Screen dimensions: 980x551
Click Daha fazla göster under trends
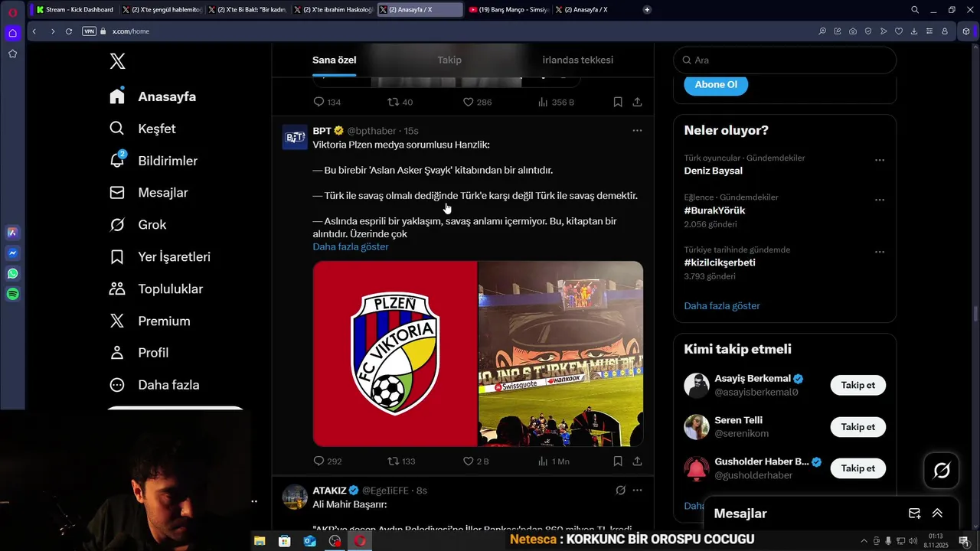click(x=722, y=306)
